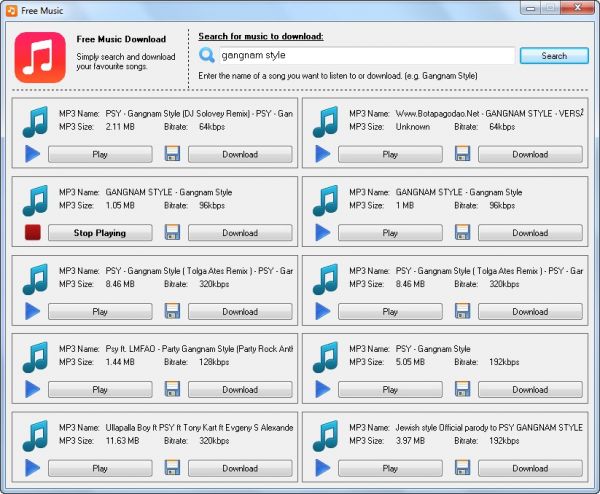Image resolution: width=600 pixels, height=494 pixels.
Task: Click the 'Search for music to download:' heading
Action: (261, 36)
